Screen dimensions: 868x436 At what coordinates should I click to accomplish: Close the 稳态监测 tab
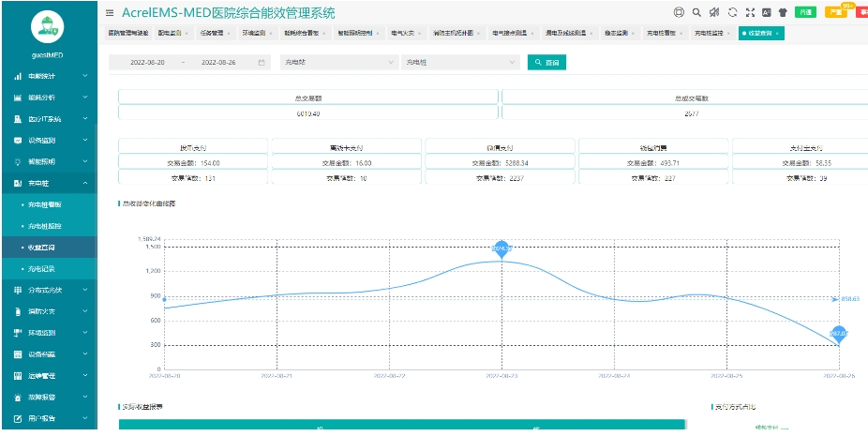[x=633, y=33]
